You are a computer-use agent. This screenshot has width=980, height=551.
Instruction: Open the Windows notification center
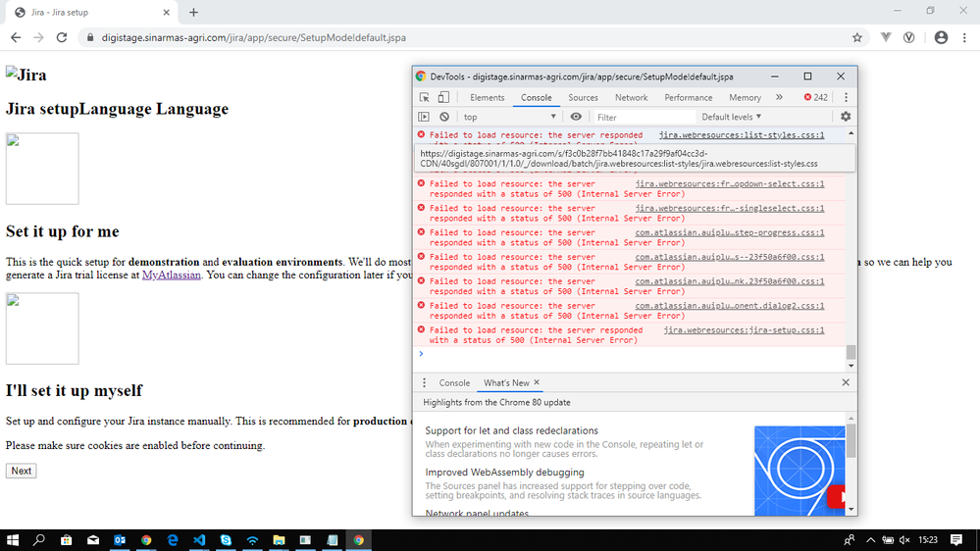pyautogui.click(x=956, y=540)
